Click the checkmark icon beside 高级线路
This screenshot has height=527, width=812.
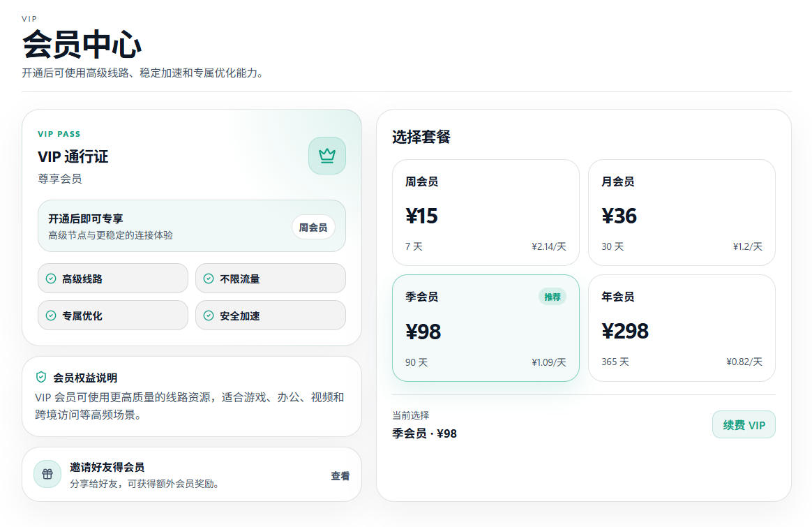tap(51, 279)
